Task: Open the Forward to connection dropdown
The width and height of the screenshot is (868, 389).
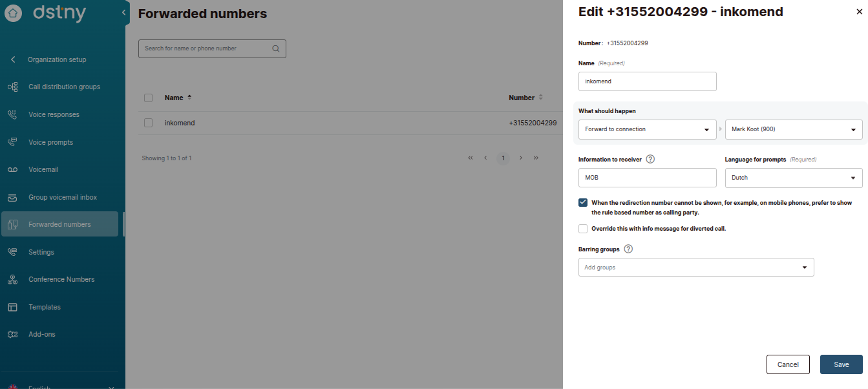Action: coord(647,129)
